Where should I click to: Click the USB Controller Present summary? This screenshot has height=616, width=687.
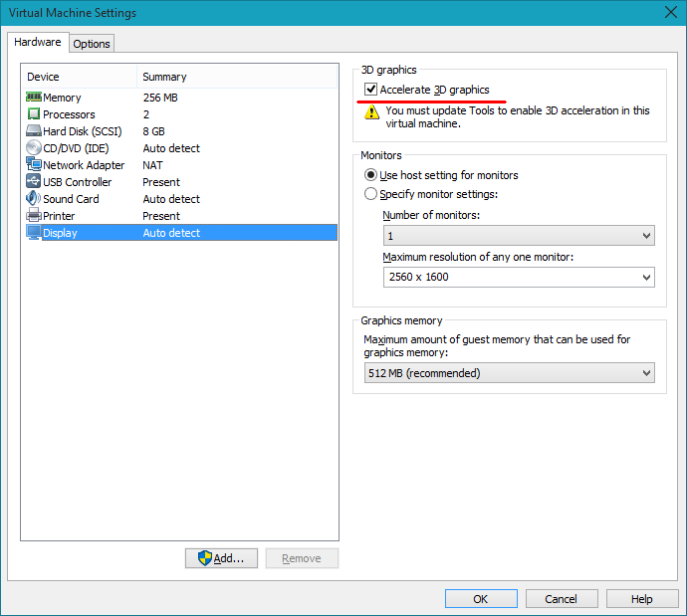click(x=161, y=182)
